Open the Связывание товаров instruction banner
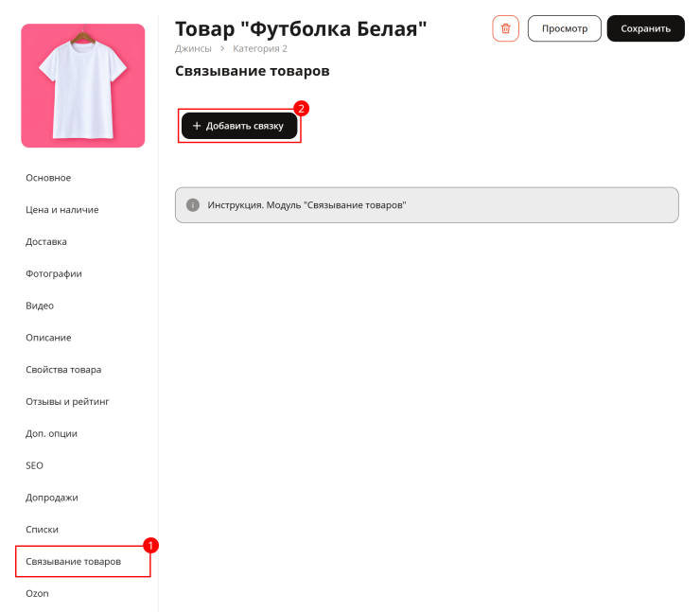The width and height of the screenshot is (700, 612). point(427,205)
